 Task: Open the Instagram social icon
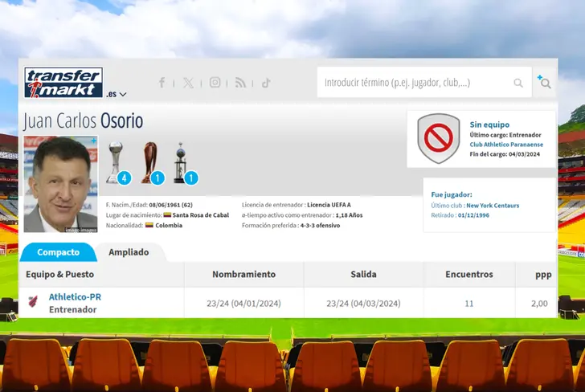point(215,82)
